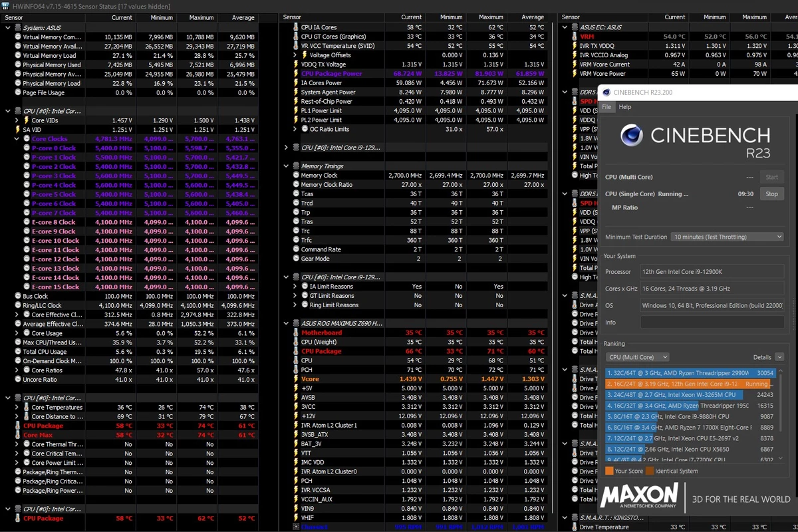
Task: Click the icon next to E-core 8 Clock
Action: pyautogui.click(x=26, y=222)
